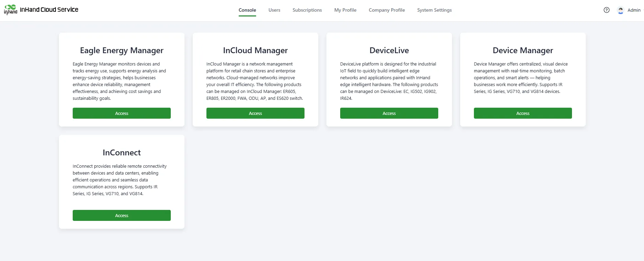Open the Users tab

click(x=274, y=10)
